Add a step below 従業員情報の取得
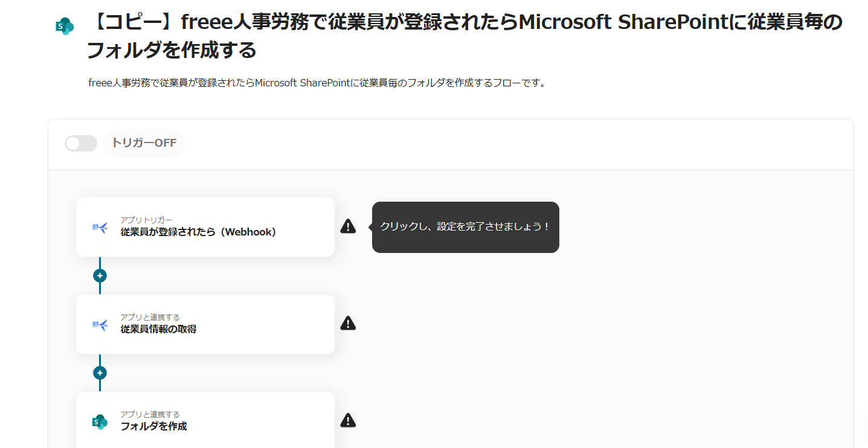The width and height of the screenshot is (868, 448). (x=100, y=373)
